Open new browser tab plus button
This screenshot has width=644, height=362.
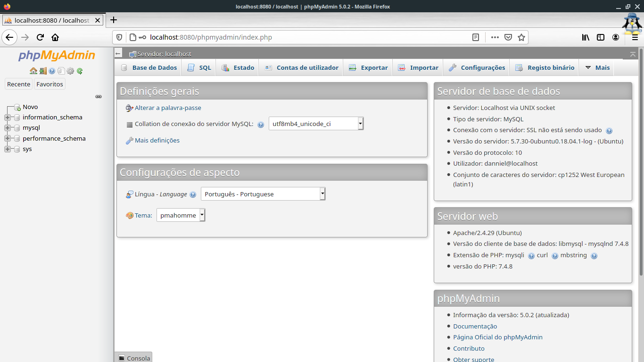coord(113,20)
